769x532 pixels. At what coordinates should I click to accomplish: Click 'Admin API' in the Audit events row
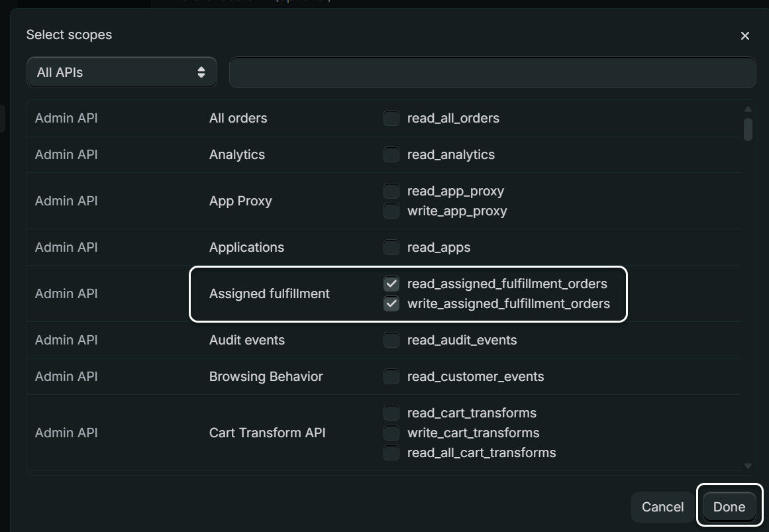66,340
